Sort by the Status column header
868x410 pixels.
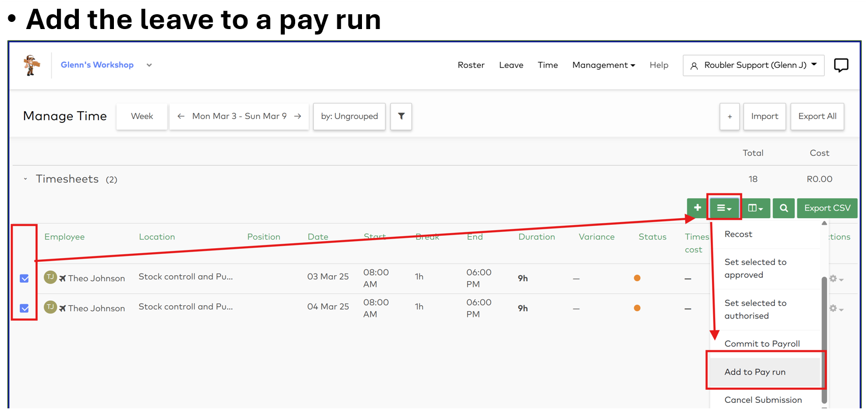click(652, 237)
